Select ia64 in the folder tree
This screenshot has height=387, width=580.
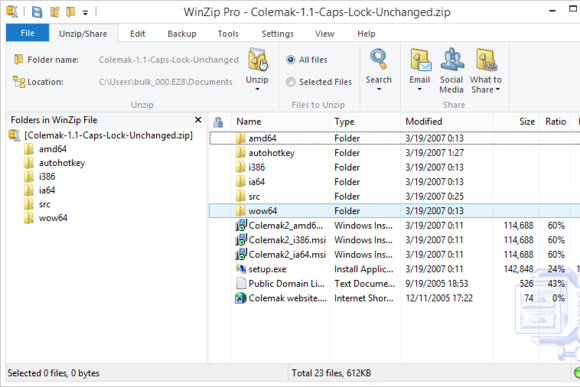click(x=47, y=191)
